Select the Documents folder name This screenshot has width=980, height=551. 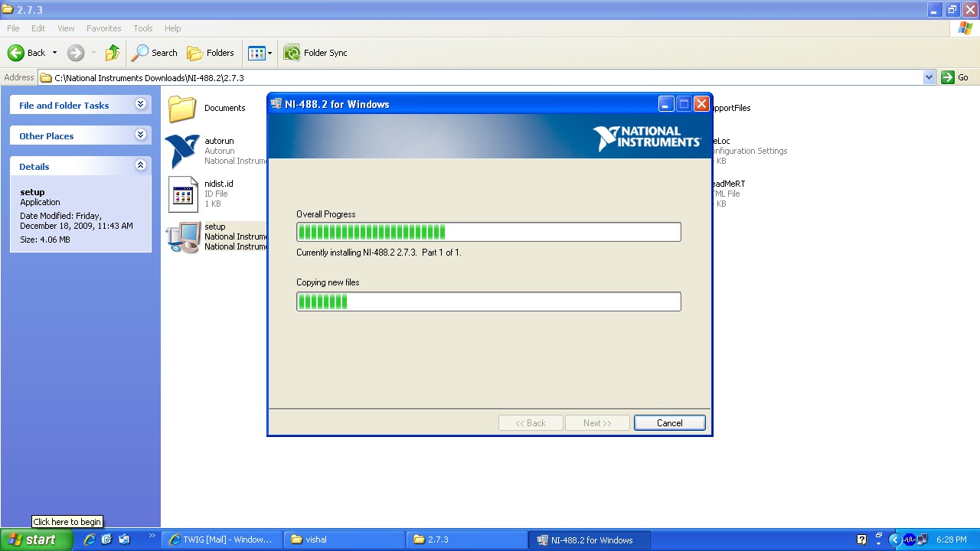(x=224, y=108)
